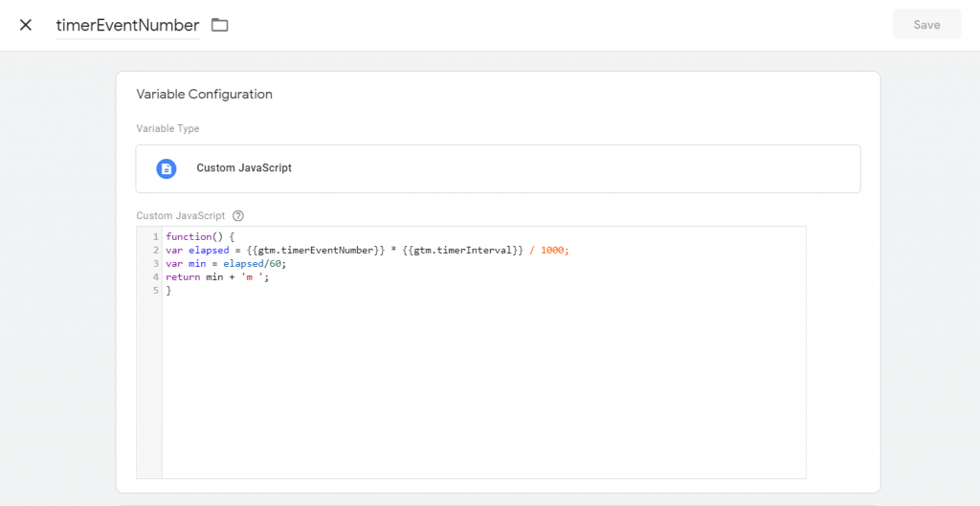Click the Custom JavaScript label above editor

(181, 215)
